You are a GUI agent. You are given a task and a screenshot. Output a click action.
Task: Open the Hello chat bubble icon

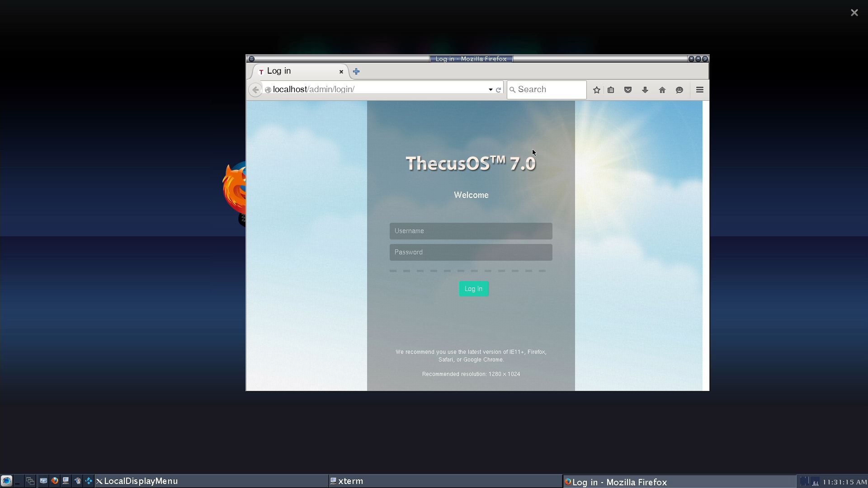point(679,89)
